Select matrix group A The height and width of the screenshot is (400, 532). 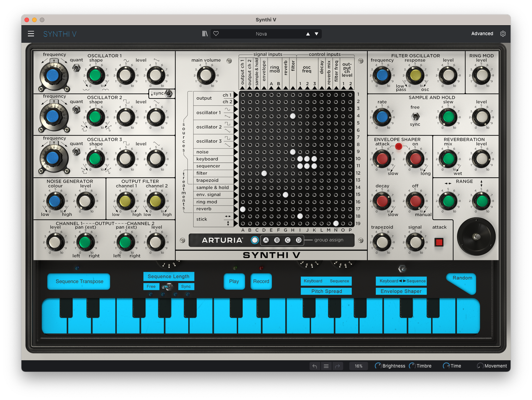pyautogui.click(x=266, y=240)
